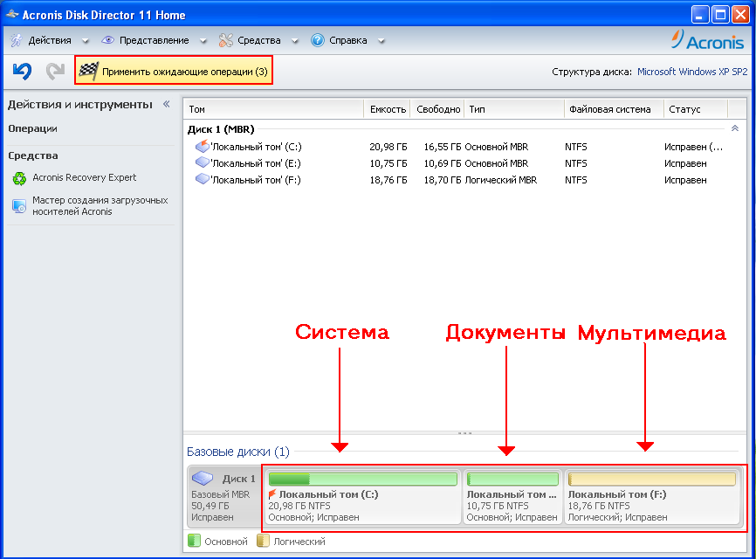Screen dimensions: 756x559
Task: Launch bootable media builder wizard icon
Action: tap(19, 206)
